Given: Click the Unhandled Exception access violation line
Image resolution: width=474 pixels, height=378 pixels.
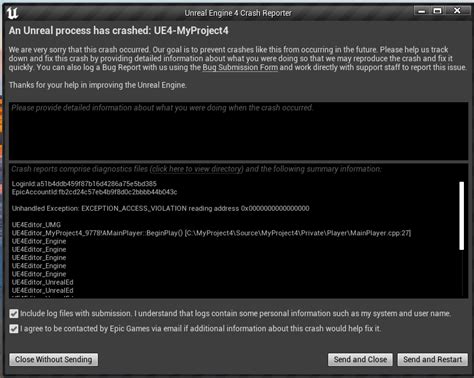Looking at the screenshot, I should click(x=160, y=208).
